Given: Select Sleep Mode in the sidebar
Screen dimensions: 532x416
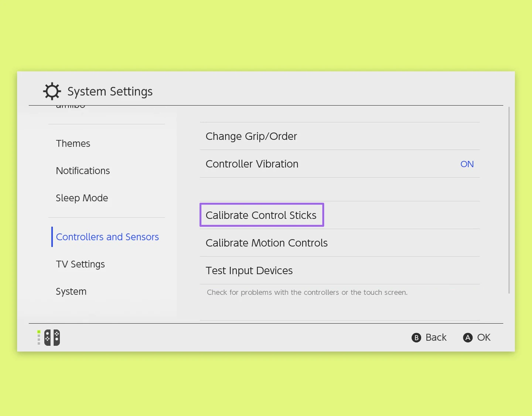Looking at the screenshot, I should click(x=82, y=198).
